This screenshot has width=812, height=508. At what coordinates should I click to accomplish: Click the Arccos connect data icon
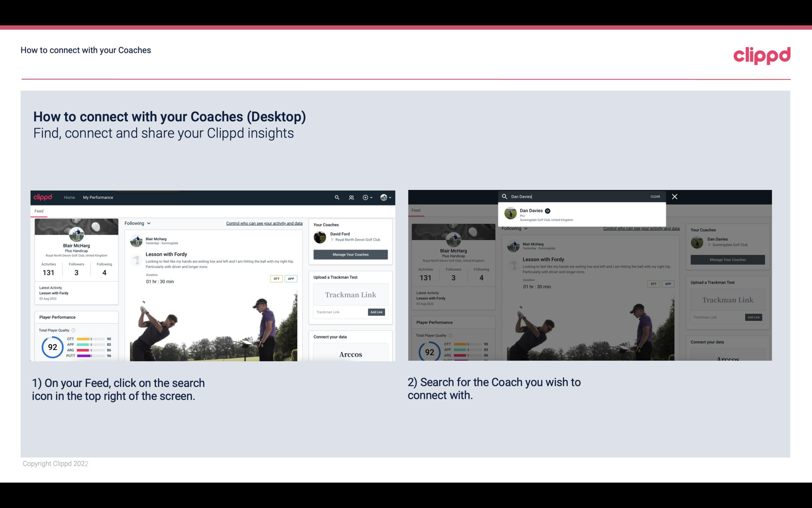tap(350, 354)
